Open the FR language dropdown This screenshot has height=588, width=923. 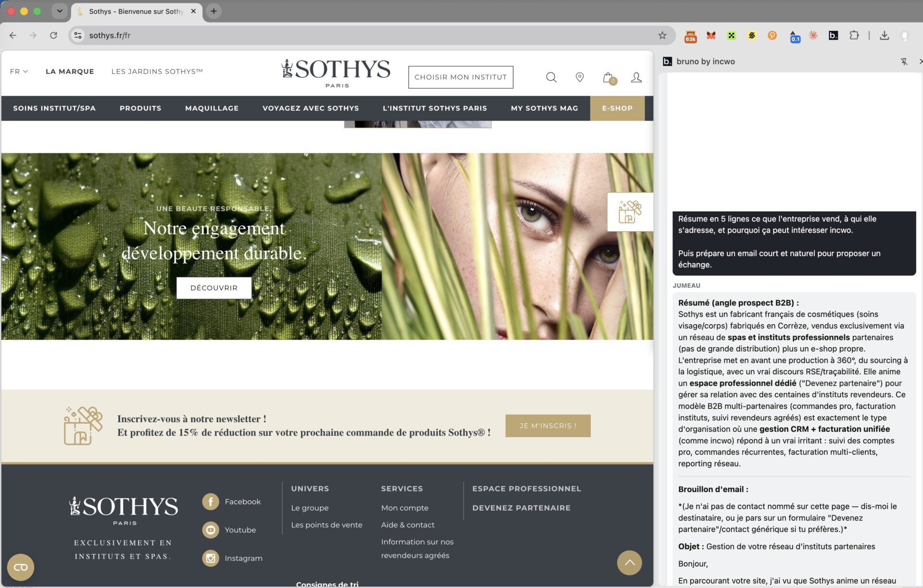point(19,72)
